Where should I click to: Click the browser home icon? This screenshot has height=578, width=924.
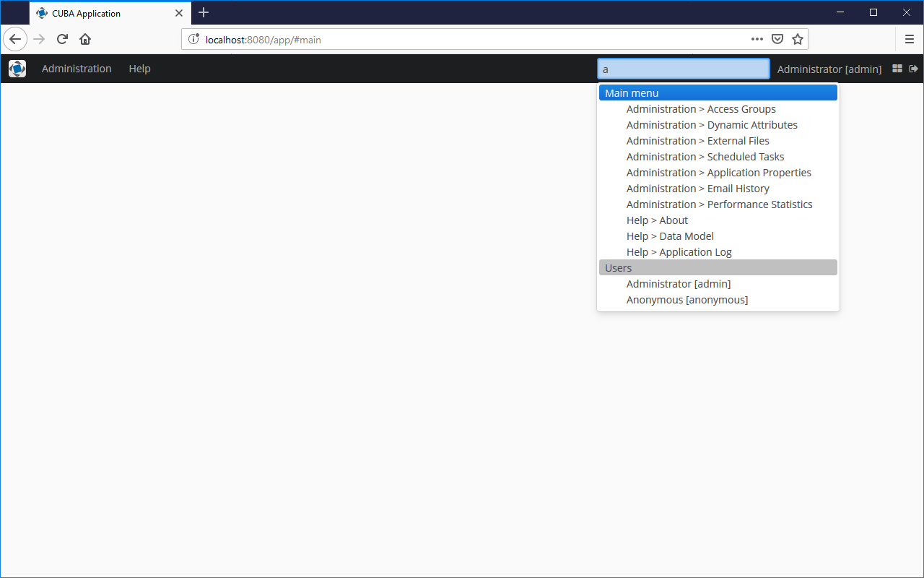85,39
